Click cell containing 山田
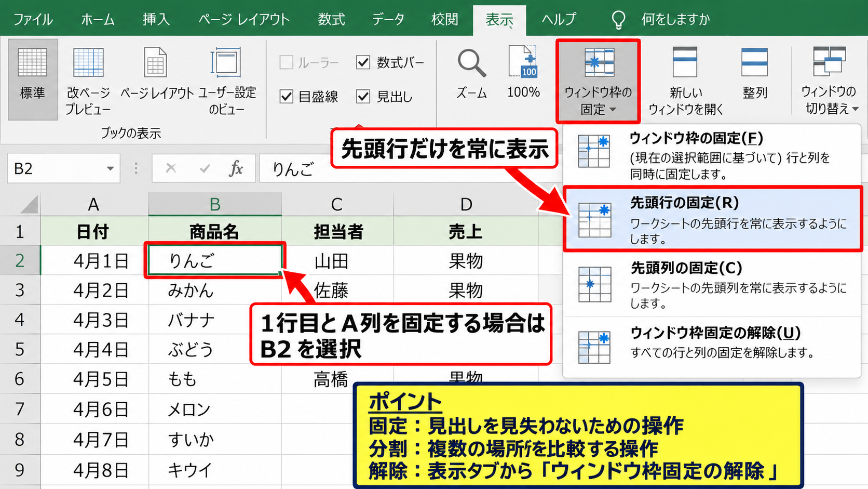This screenshot has width=868, height=489. tap(337, 260)
